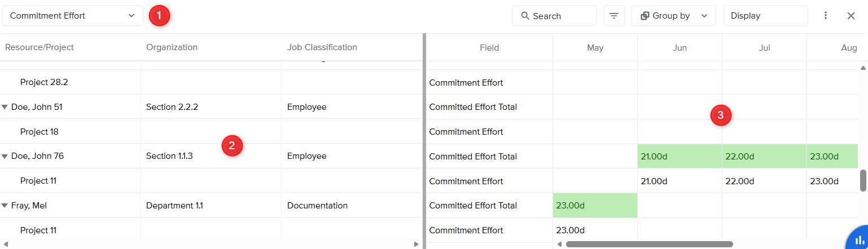Click the Resource/Project column header

[x=40, y=47]
